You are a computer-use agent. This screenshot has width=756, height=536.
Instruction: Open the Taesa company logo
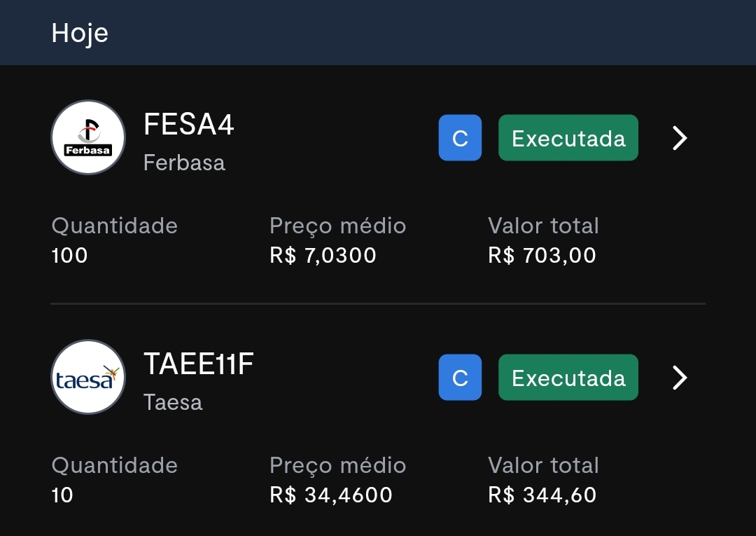88,377
